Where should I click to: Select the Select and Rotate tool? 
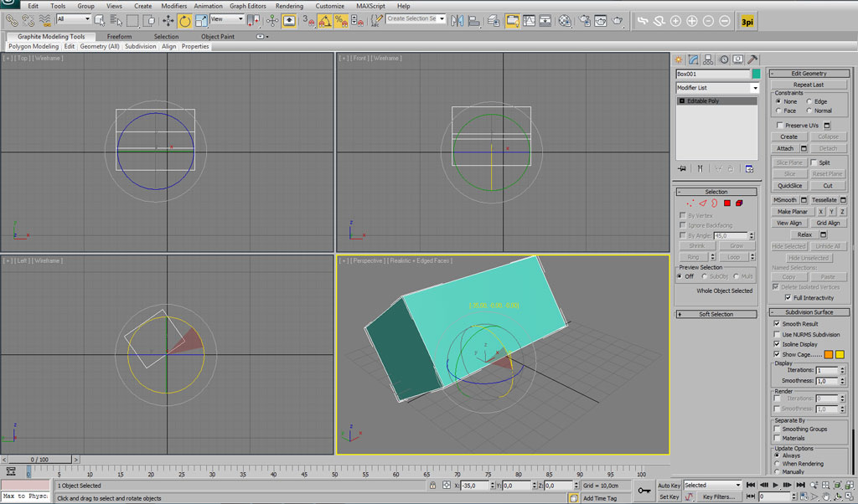click(185, 21)
